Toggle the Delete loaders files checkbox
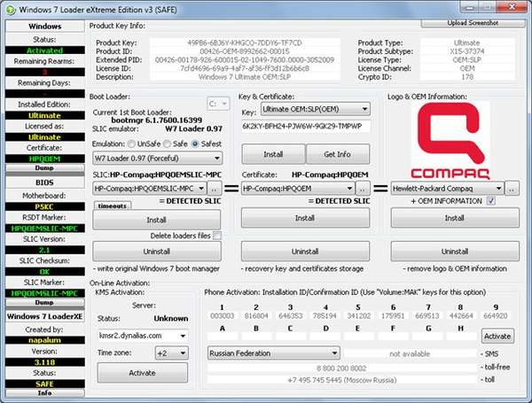 [217, 236]
